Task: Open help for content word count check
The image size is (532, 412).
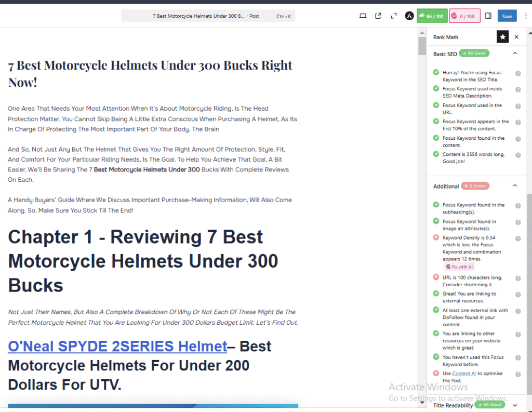Action: (518, 155)
